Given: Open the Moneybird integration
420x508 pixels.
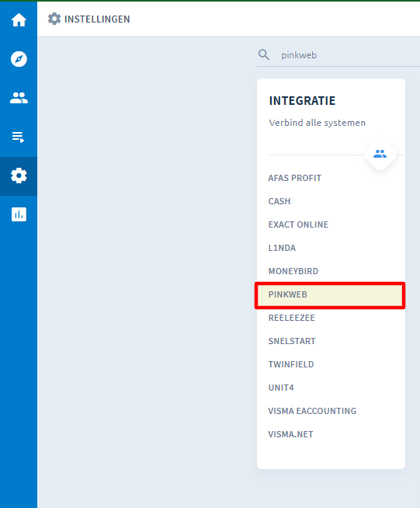Looking at the screenshot, I should pyautogui.click(x=293, y=271).
